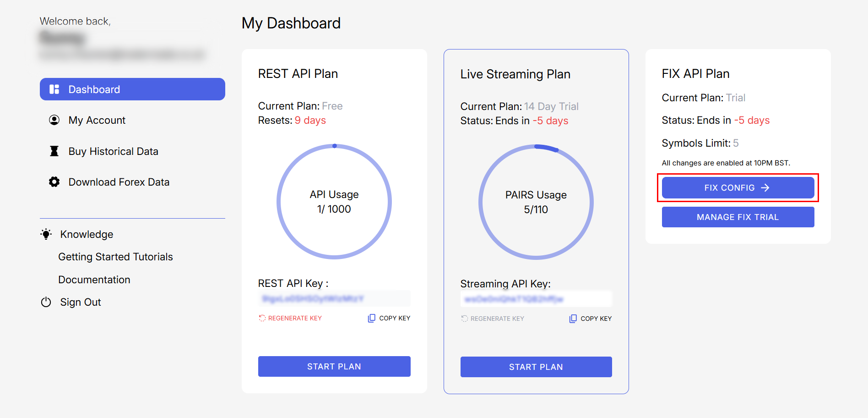Viewport: 868px width, 418px height.
Task: Open the Documentation link
Action: point(94,280)
